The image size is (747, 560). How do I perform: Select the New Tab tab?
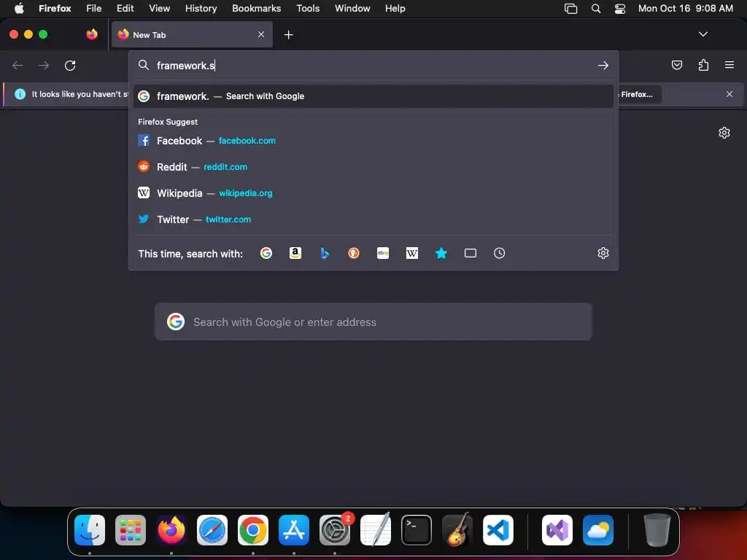192,34
